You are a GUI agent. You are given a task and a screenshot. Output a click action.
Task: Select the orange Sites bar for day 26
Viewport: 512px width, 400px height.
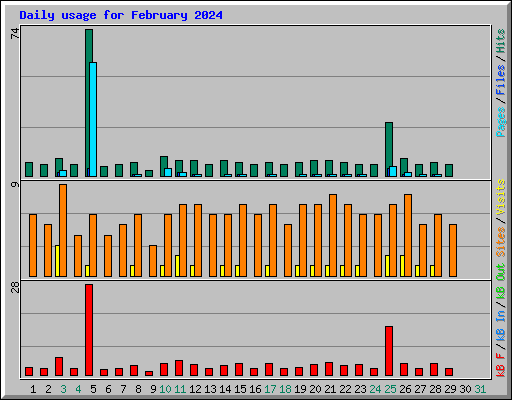click(408, 235)
